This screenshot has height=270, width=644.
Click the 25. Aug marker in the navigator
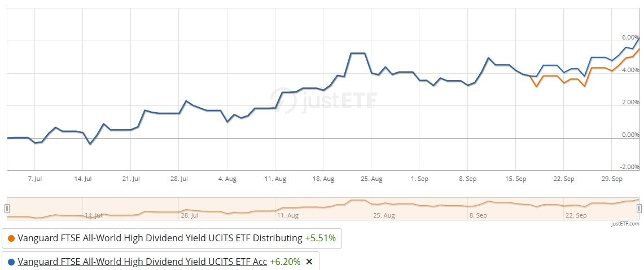pyautogui.click(x=384, y=215)
